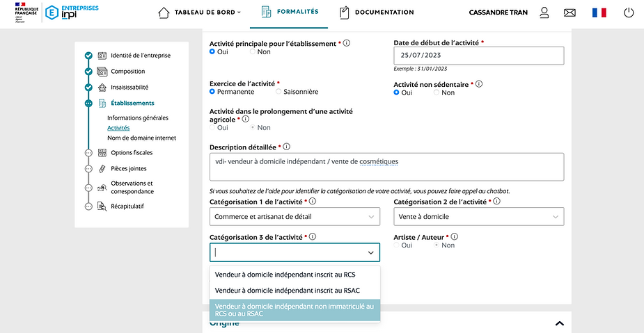Open the user account profile icon

coord(544,13)
